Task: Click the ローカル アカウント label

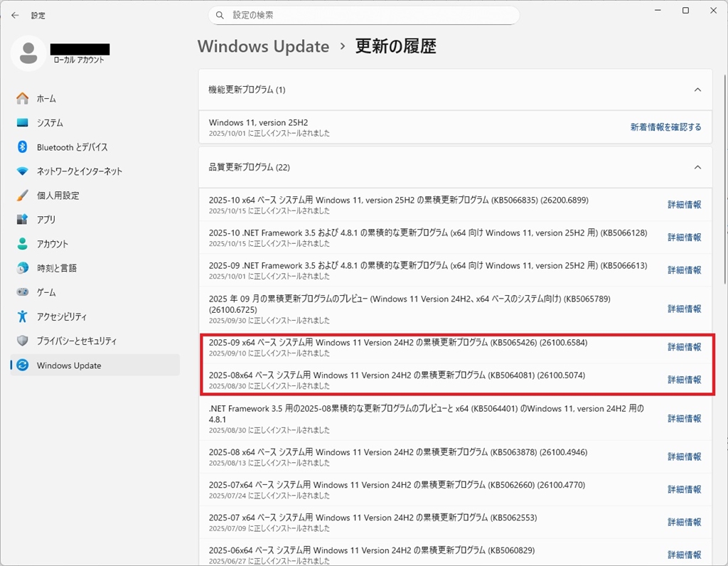Action: point(79,60)
